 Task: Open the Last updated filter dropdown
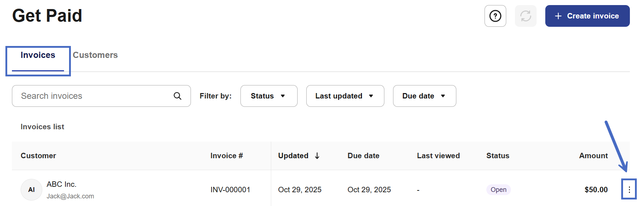pos(345,96)
